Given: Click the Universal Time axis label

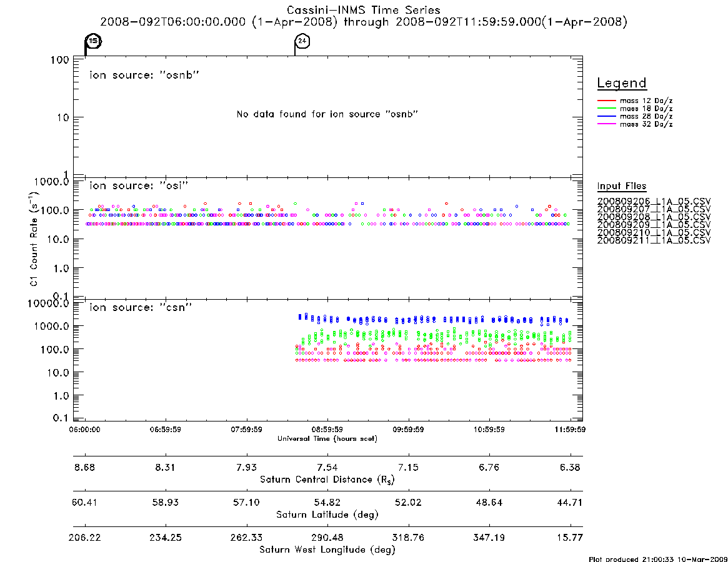Looking at the screenshot, I should pyautogui.click(x=327, y=438).
